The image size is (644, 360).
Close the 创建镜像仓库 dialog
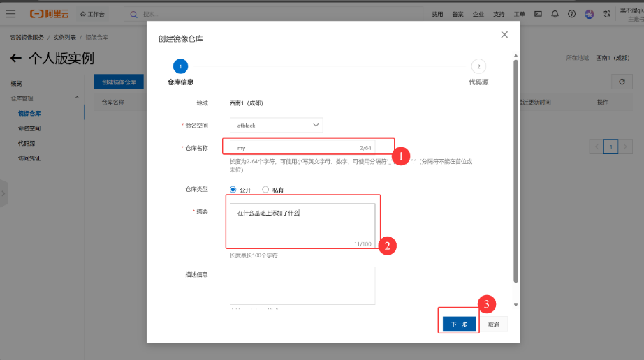(504, 35)
